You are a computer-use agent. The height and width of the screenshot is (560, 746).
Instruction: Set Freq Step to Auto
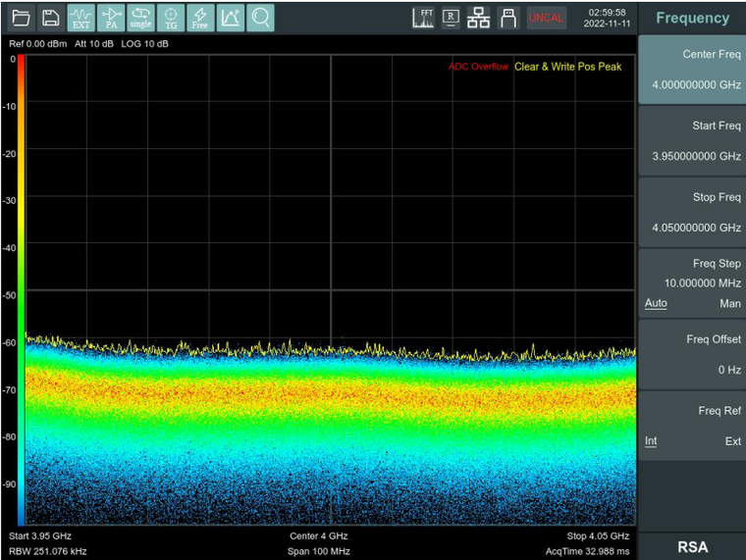click(x=656, y=303)
